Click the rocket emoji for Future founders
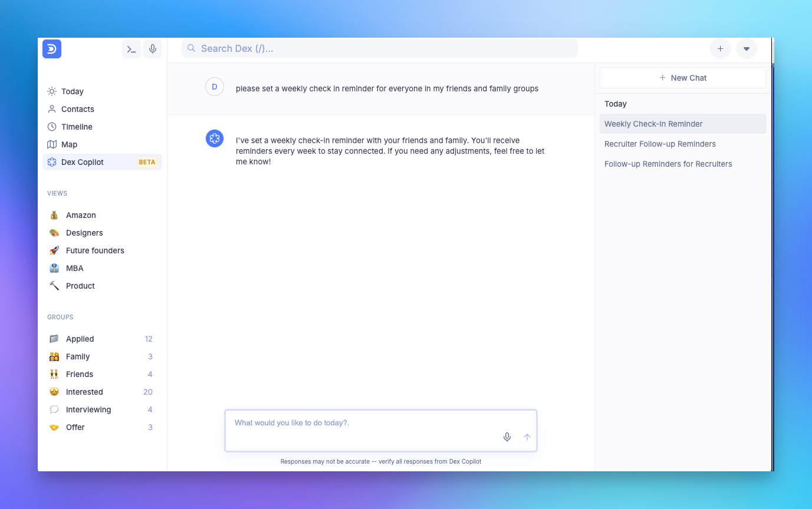This screenshot has height=509, width=812. pos(54,250)
